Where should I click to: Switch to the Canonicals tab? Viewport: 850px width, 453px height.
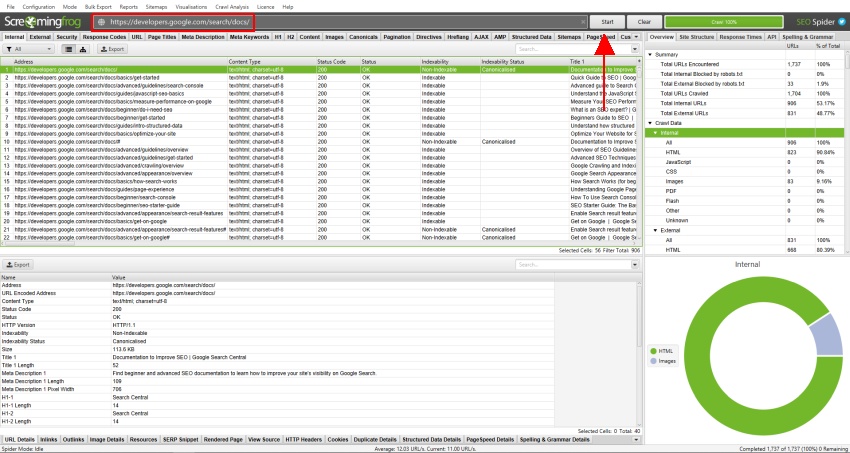(364, 37)
